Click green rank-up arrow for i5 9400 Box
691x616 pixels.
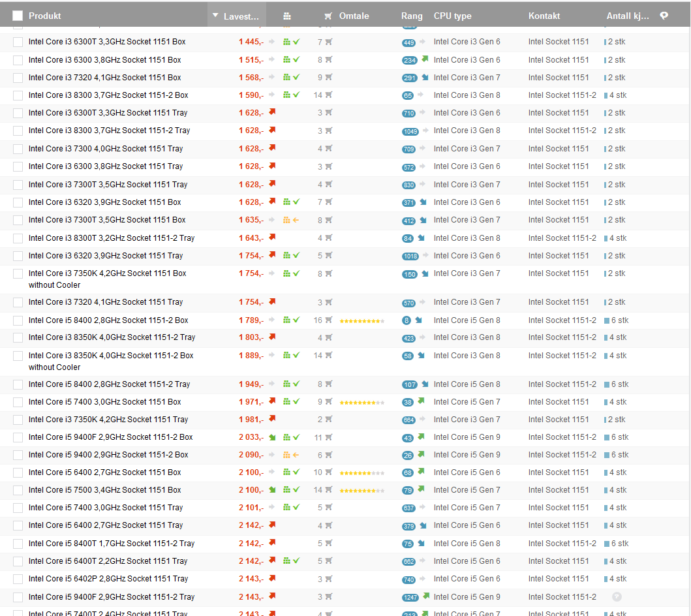[422, 454]
